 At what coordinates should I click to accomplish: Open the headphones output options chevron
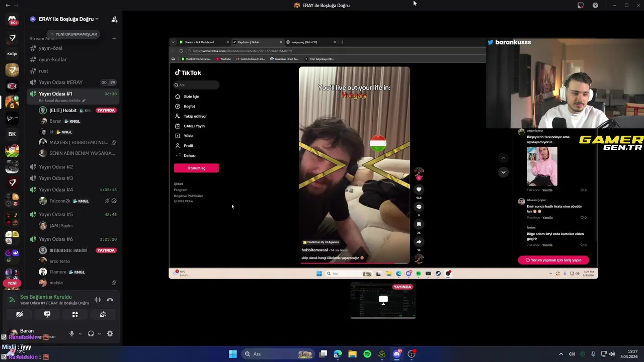(99, 333)
